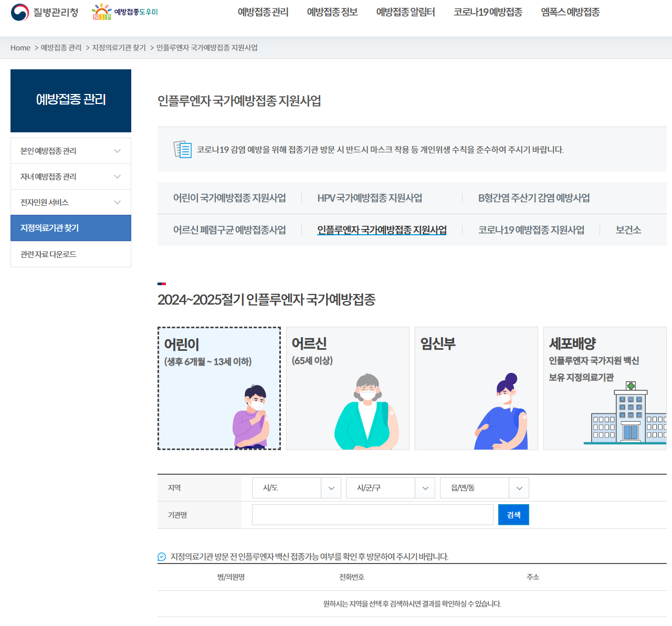
Task: Select the 어르신 (65세 이상) category card
Action: click(348, 388)
